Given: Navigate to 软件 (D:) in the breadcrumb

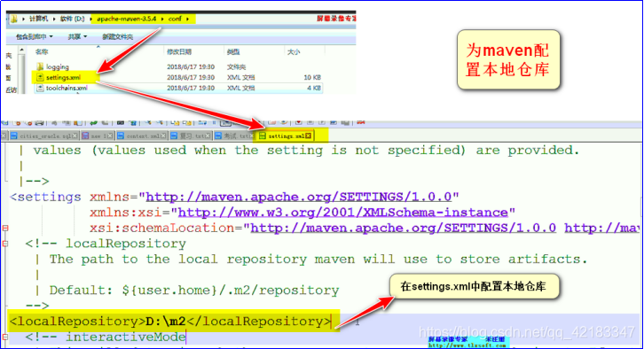Looking at the screenshot, I should point(72,19).
